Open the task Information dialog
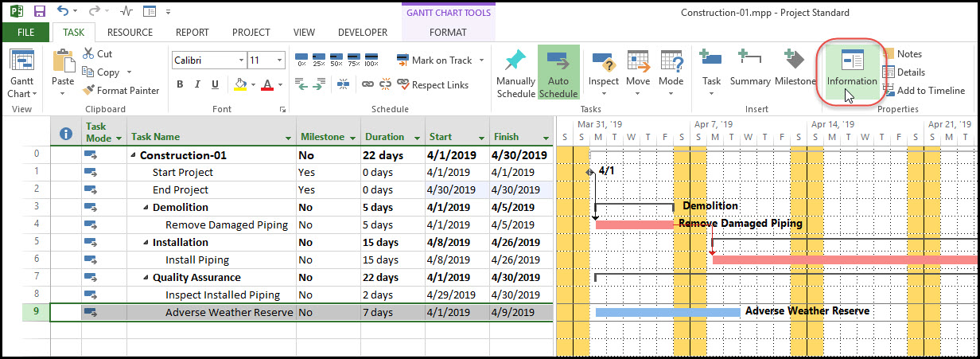This screenshot has width=980, height=359. pos(851,68)
